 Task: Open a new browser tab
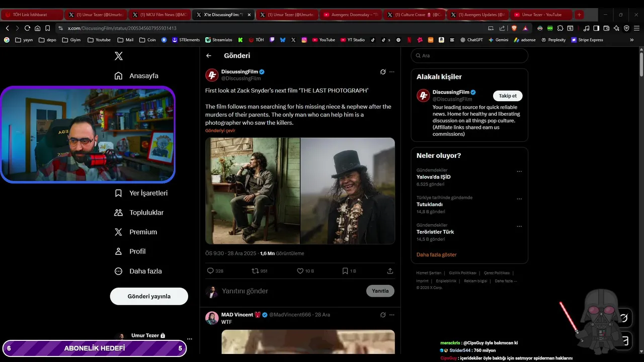coord(579,15)
